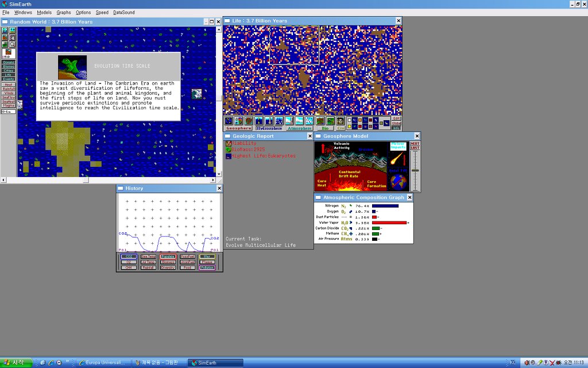Select the Examine magnifying glass tool
This screenshot has width=588, height=368.
13,44
